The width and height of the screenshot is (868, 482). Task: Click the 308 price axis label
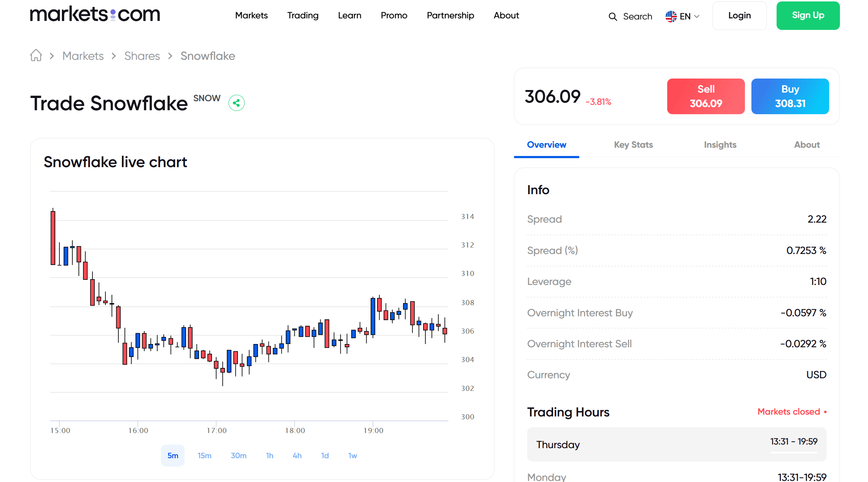pos(467,303)
